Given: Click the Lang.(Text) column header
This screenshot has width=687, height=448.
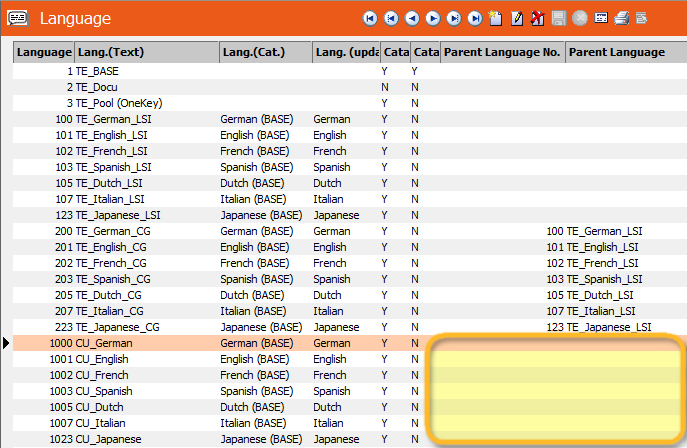Looking at the screenshot, I should coord(147,53).
